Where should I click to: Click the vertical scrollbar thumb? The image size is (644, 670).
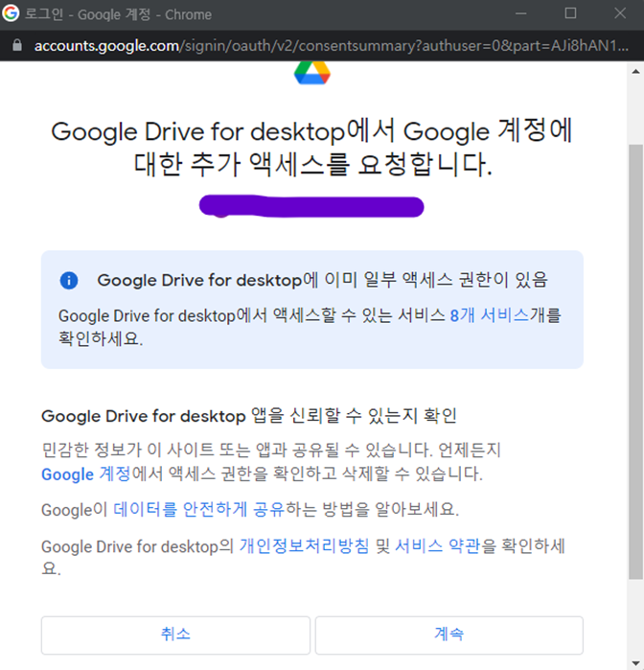pos(635,362)
